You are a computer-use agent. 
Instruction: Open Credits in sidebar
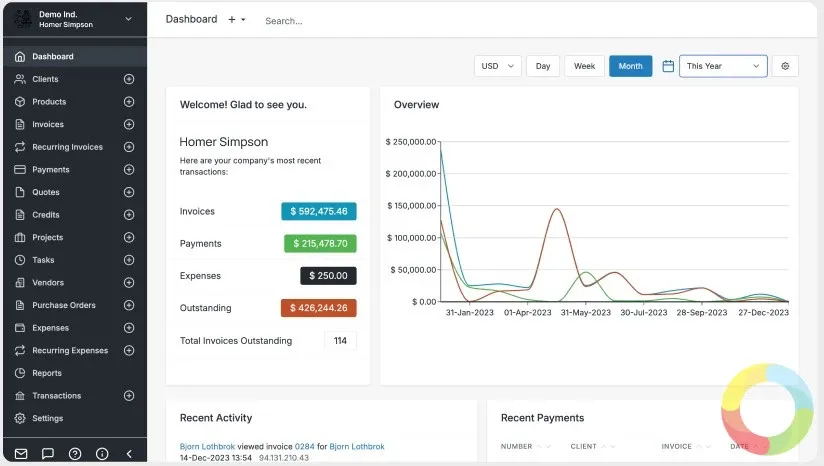point(46,215)
